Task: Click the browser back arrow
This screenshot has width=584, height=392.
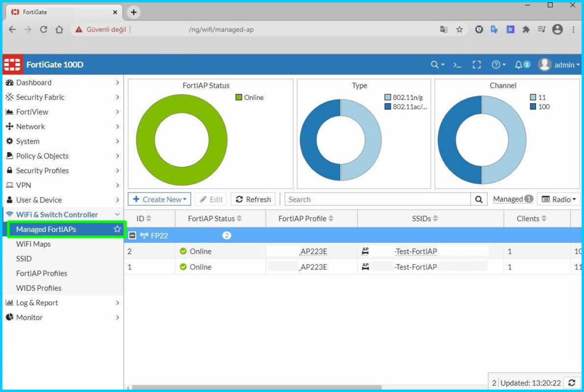Action: pyautogui.click(x=13, y=30)
